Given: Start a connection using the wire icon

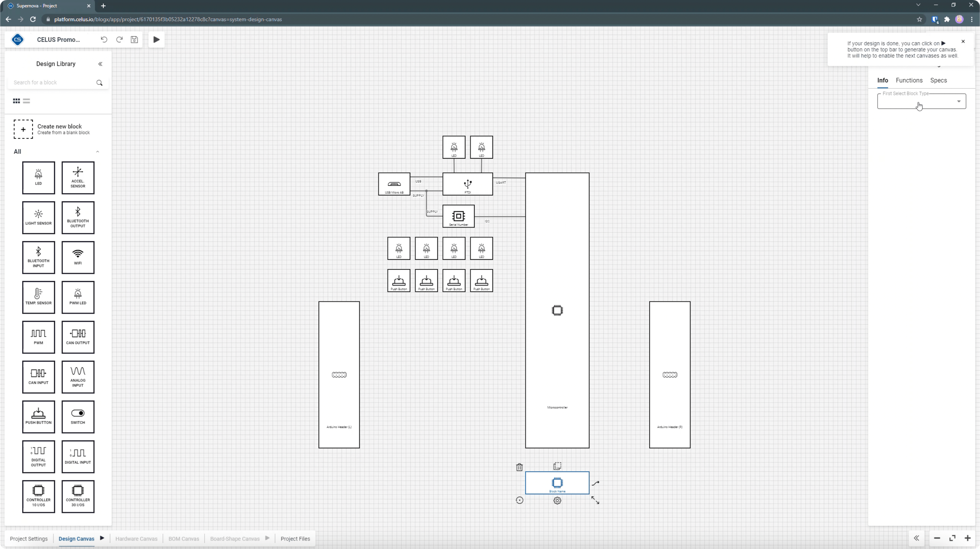Looking at the screenshot, I should tap(595, 484).
